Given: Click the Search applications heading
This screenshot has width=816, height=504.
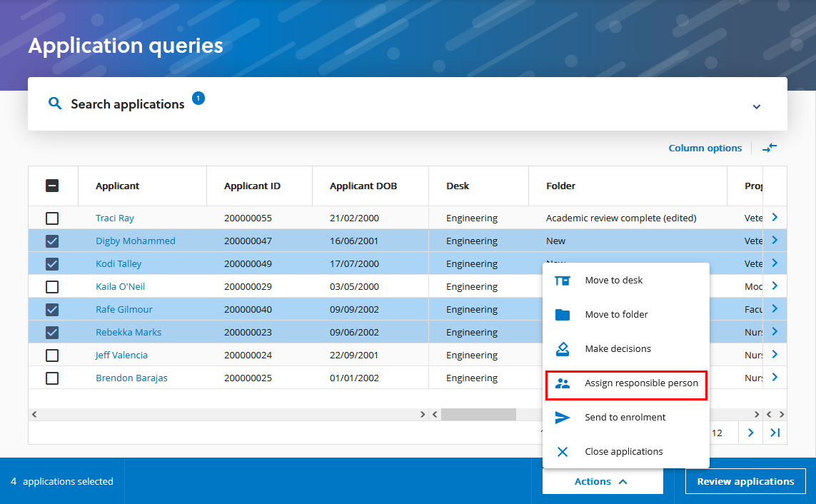Looking at the screenshot, I should tap(128, 104).
